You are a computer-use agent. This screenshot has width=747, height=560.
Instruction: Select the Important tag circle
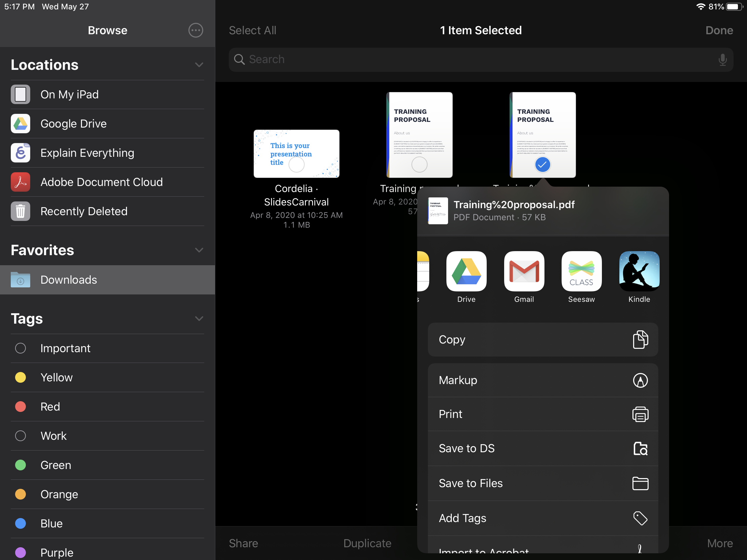pyautogui.click(x=20, y=348)
